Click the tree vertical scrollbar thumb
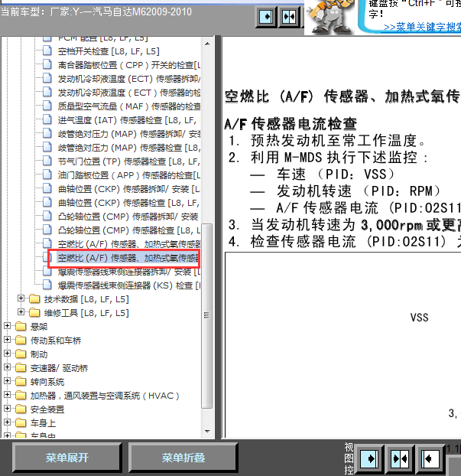 coord(207,316)
